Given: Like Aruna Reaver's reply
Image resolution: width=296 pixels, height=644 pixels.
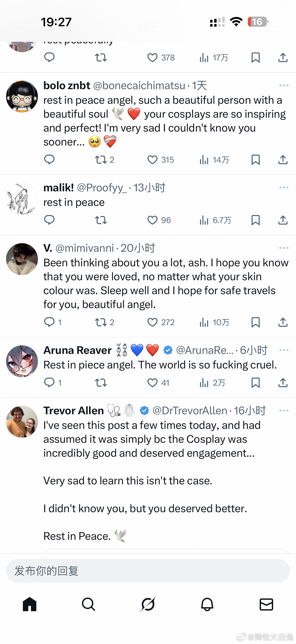Looking at the screenshot, I should (x=152, y=382).
